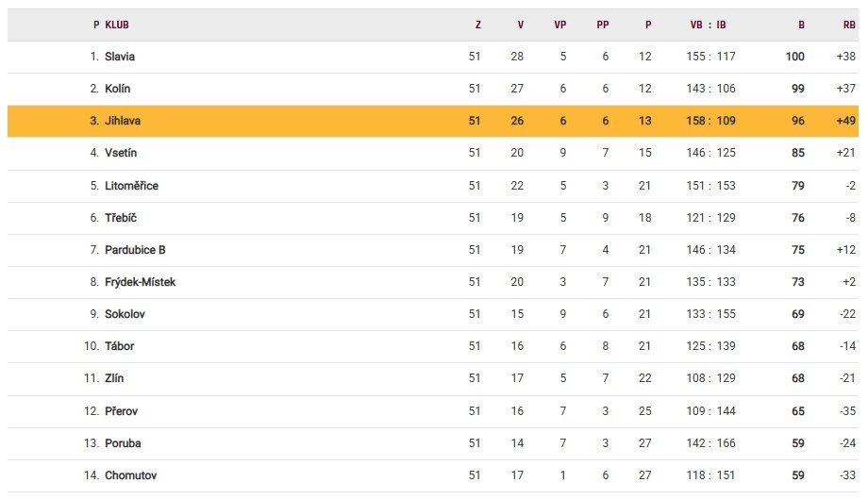Image resolution: width=868 pixels, height=499 pixels.
Task: Sort by the Z column header
Action: tap(477, 25)
